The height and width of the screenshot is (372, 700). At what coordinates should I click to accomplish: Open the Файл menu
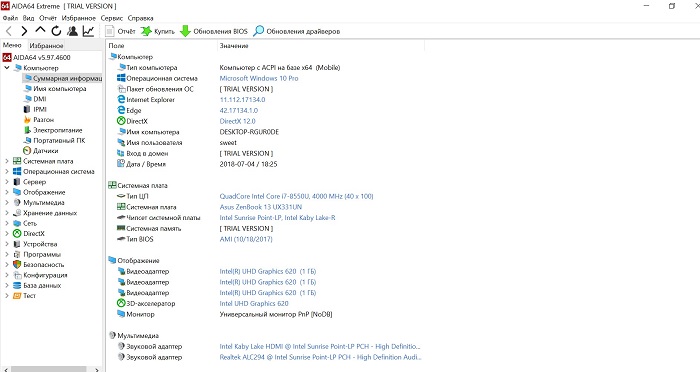click(x=10, y=18)
